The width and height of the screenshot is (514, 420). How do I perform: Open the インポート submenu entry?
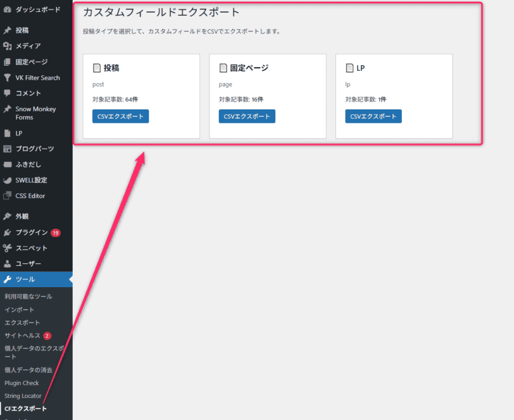pyautogui.click(x=19, y=309)
